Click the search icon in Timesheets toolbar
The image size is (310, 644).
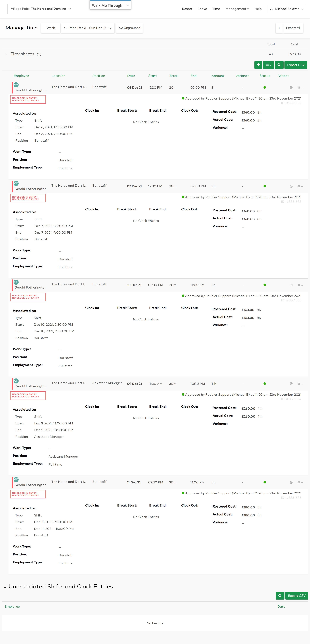pyautogui.click(x=279, y=65)
